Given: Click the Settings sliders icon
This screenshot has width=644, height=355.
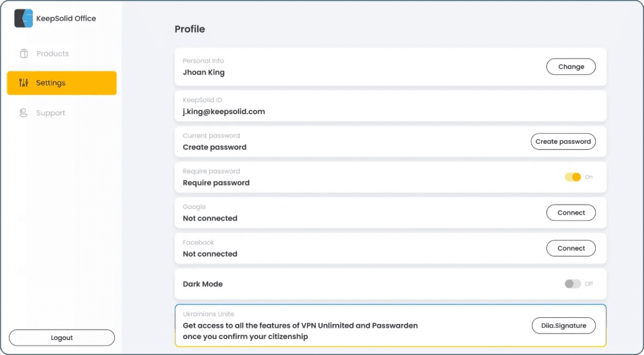Looking at the screenshot, I should [24, 83].
